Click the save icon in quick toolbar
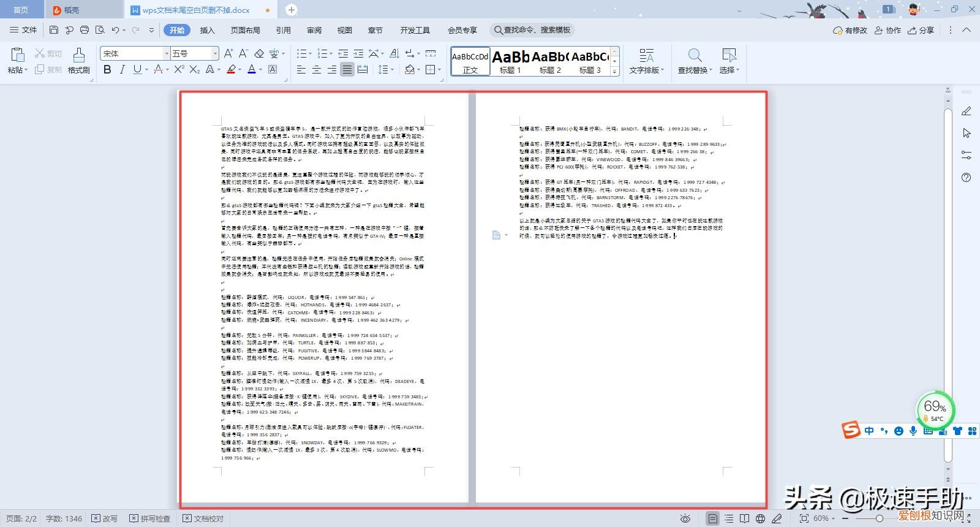This screenshot has height=527, width=980. [x=54, y=30]
